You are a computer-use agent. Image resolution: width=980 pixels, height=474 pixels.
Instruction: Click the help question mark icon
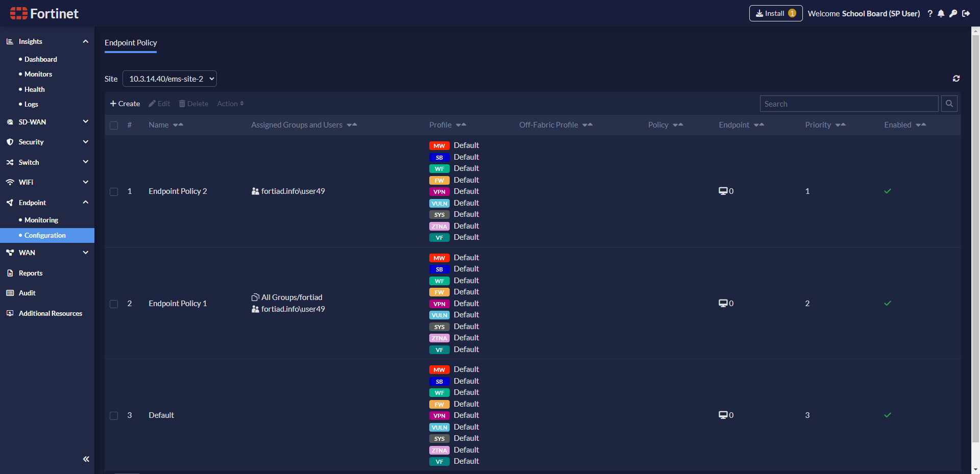tap(930, 14)
